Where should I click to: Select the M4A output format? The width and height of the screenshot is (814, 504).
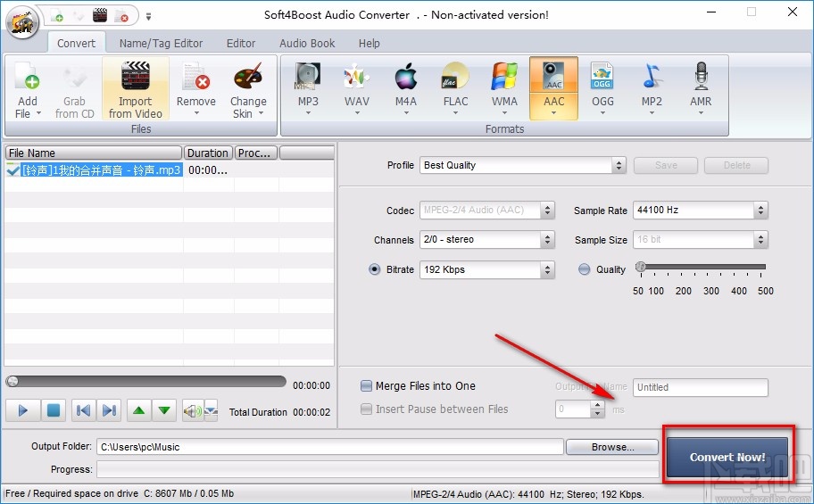[x=406, y=89]
